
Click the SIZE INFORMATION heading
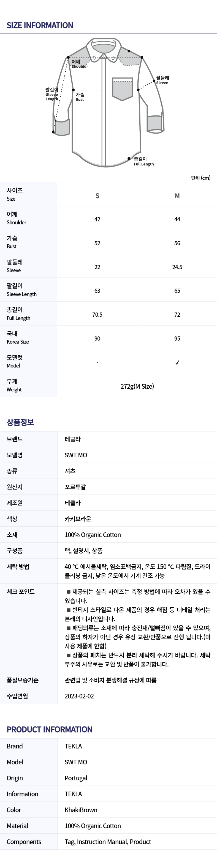pyautogui.click(x=40, y=25)
